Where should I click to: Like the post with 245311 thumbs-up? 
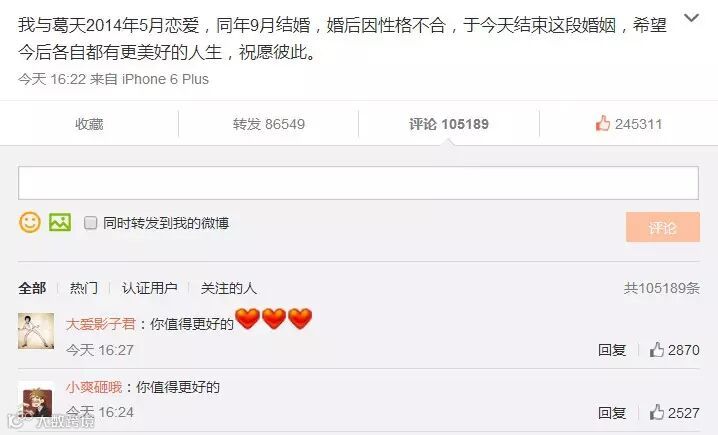click(x=629, y=124)
